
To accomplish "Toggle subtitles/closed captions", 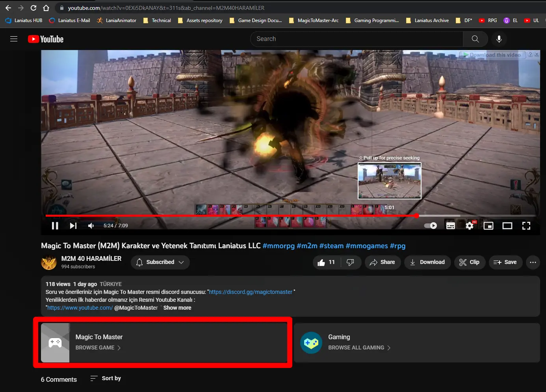I will pos(451,226).
